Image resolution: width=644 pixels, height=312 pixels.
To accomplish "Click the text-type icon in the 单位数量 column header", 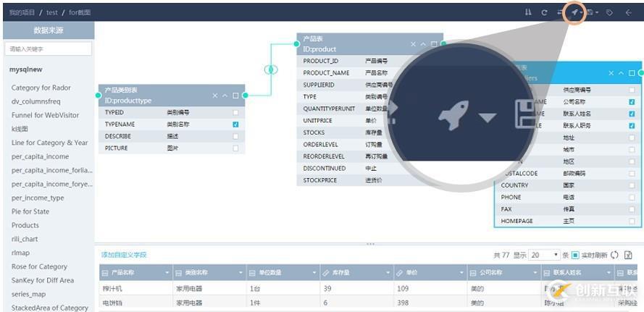I will click(x=252, y=273).
